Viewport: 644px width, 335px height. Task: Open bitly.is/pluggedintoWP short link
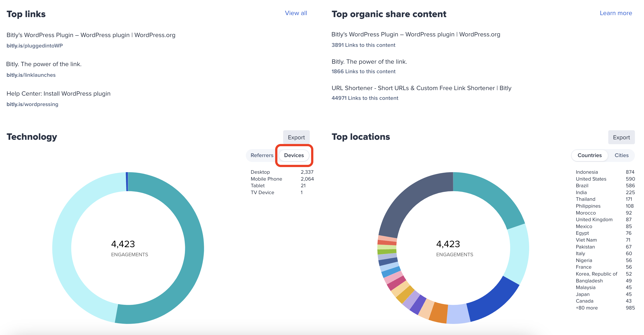34,45
